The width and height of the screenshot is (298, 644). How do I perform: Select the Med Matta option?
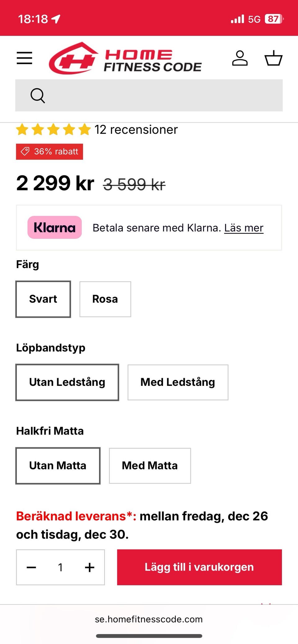tap(150, 465)
